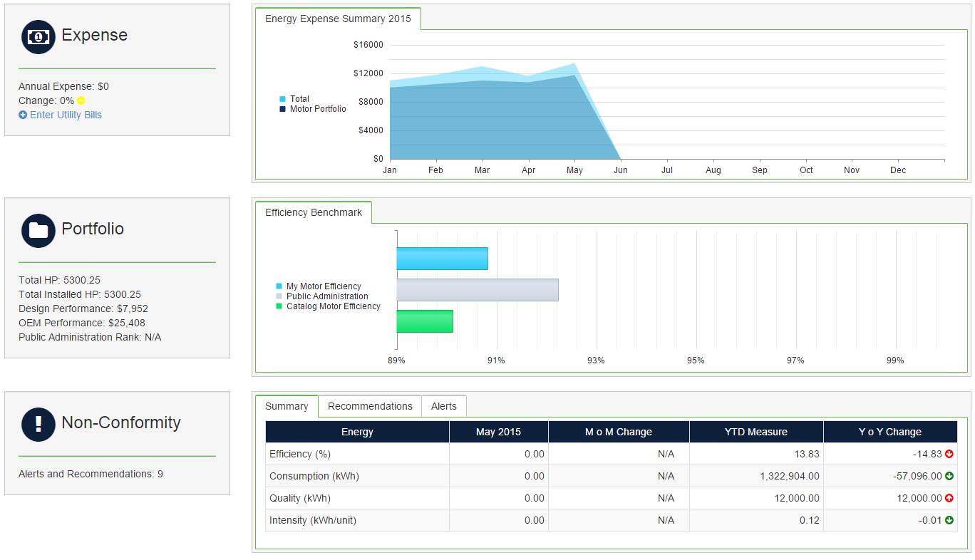
Task: Select the Energy Expense Summary 2015 tab
Action: (x=338, y=19)
